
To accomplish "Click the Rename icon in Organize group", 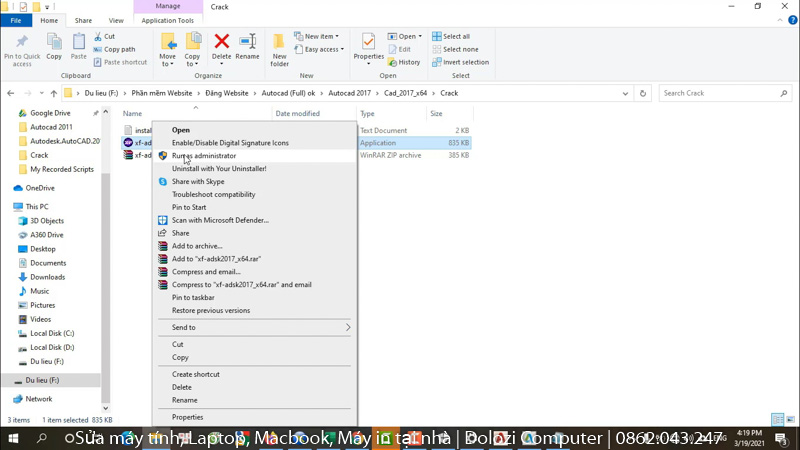I will (x=247, y=45).
